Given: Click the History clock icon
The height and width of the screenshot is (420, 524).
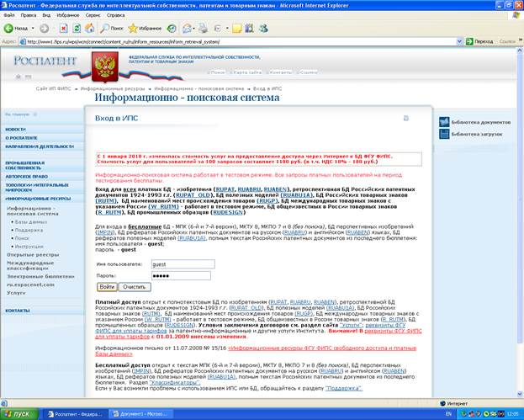Looking at the screenshot, I should [x=172, y=29].
